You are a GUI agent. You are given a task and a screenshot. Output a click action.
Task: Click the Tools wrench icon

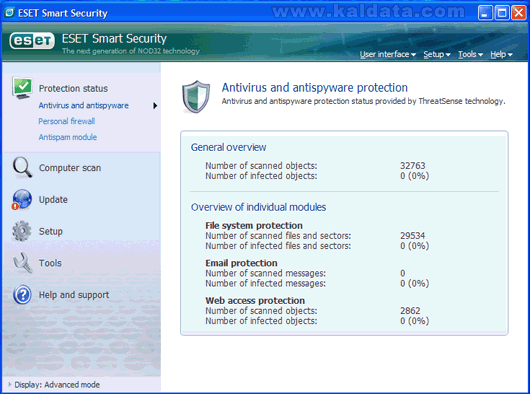click(23, 263)
